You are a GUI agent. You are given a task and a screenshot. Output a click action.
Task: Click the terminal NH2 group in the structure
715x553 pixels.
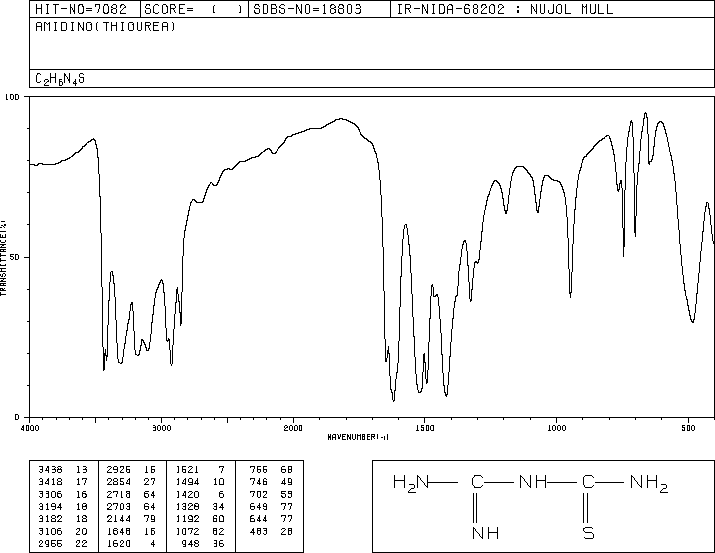(649, 483)
